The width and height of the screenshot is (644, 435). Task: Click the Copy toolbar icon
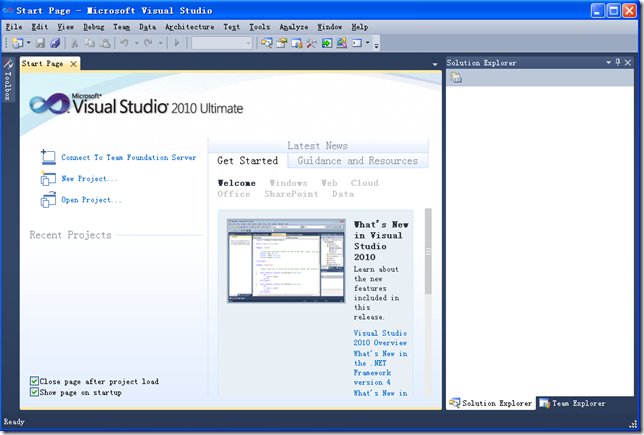point(89,43)
